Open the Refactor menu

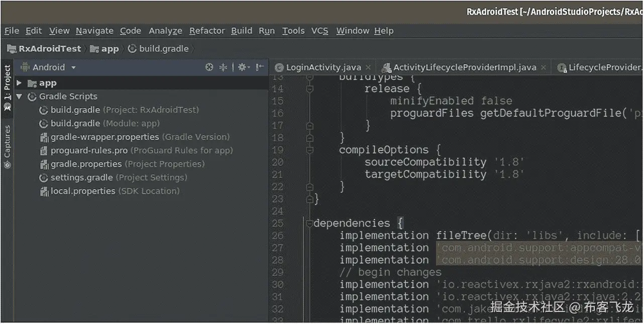coord(207,31)
